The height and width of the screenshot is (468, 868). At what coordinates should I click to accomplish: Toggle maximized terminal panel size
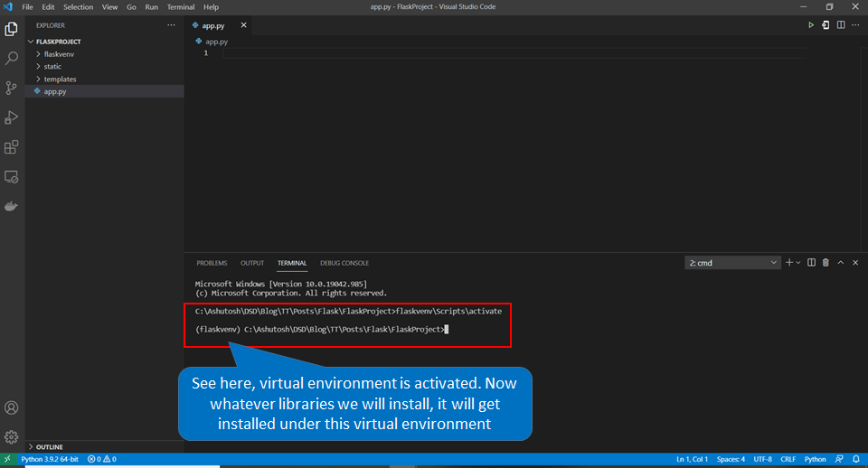(x=840, y=263)
